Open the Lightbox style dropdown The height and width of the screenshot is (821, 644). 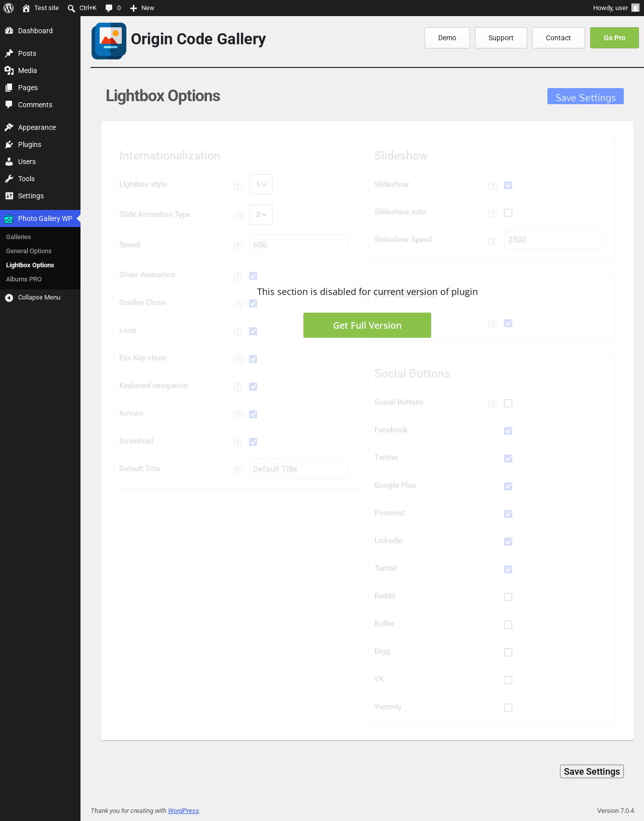[261, 184]
